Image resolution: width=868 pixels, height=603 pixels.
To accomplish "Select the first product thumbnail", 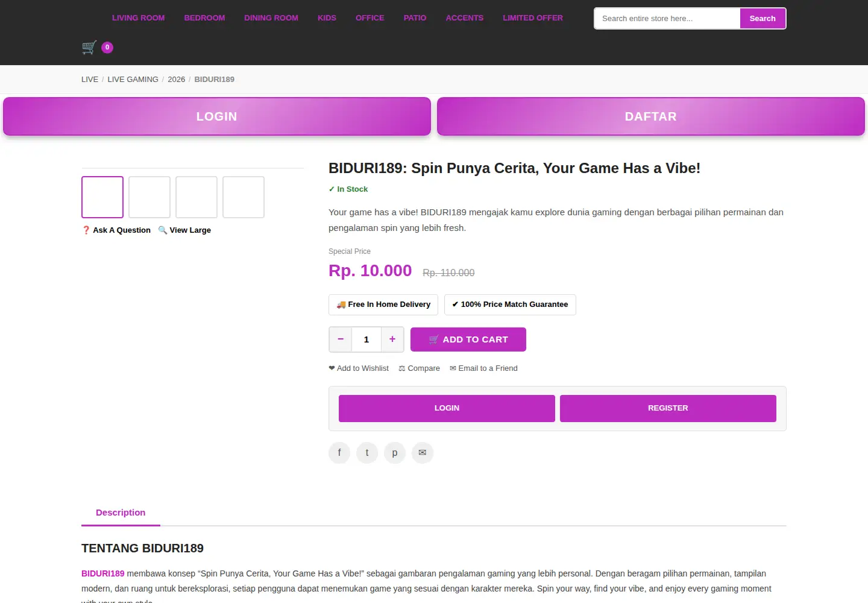I will [x=102, y=197].
